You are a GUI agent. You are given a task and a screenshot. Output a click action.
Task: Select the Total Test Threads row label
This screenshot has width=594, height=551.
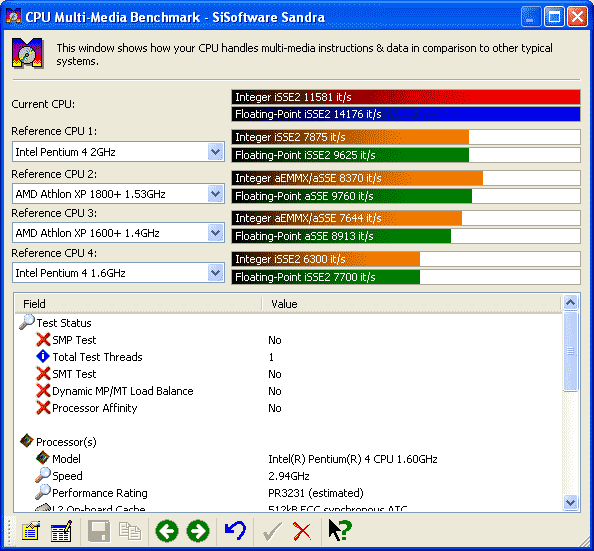(97, 357)
